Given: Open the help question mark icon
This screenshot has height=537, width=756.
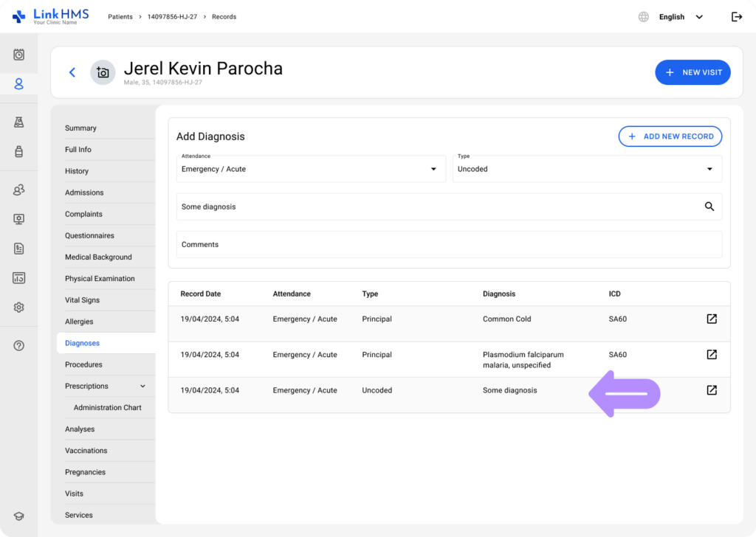Looking at the screenshot, I should coord(18,344).
